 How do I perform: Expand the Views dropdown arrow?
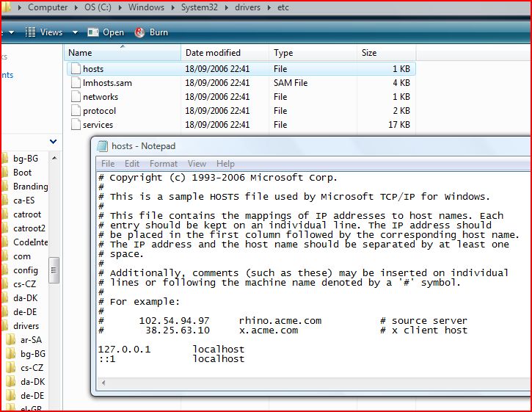point(75,32)
